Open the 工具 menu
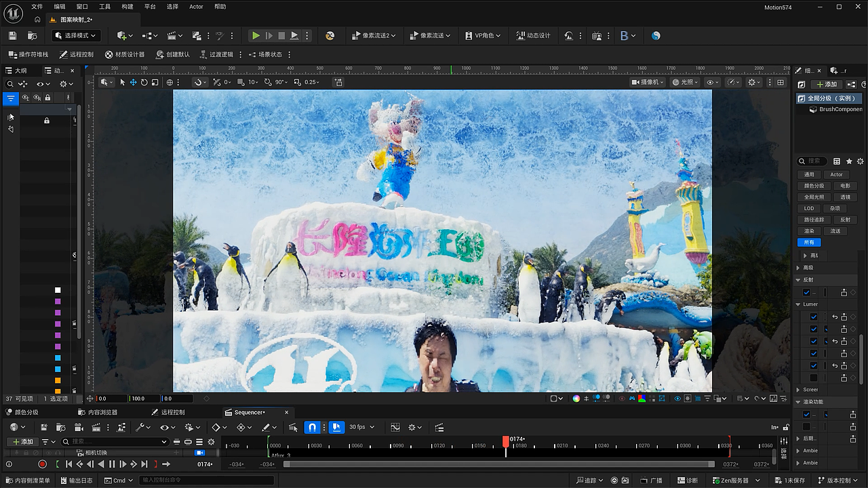 click(x=104, y=7)
